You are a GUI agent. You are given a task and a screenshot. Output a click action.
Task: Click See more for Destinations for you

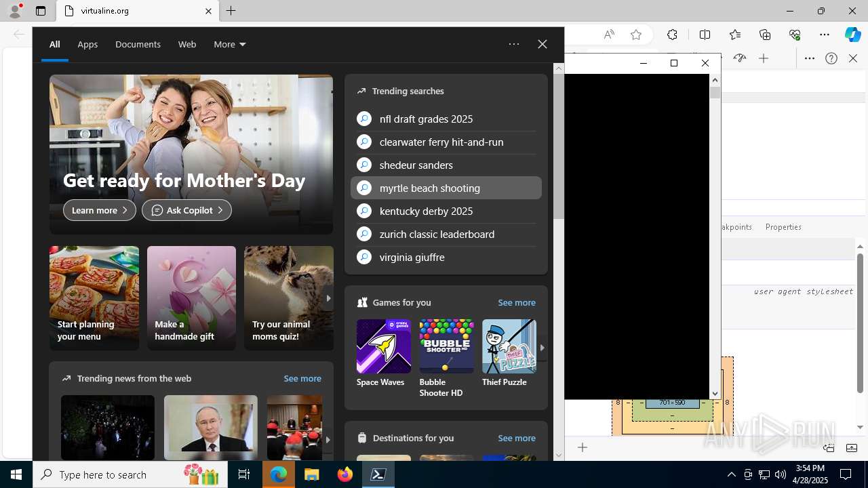pyautogui.click(x=517, y=438)
